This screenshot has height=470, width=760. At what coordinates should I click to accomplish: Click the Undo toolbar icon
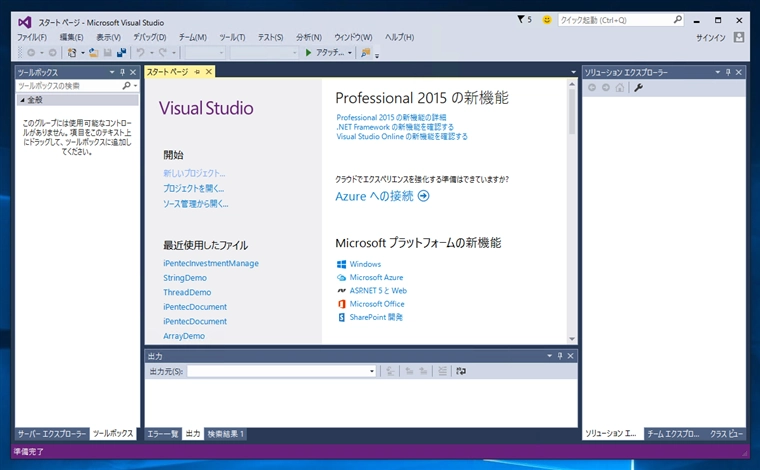[140, 52]
